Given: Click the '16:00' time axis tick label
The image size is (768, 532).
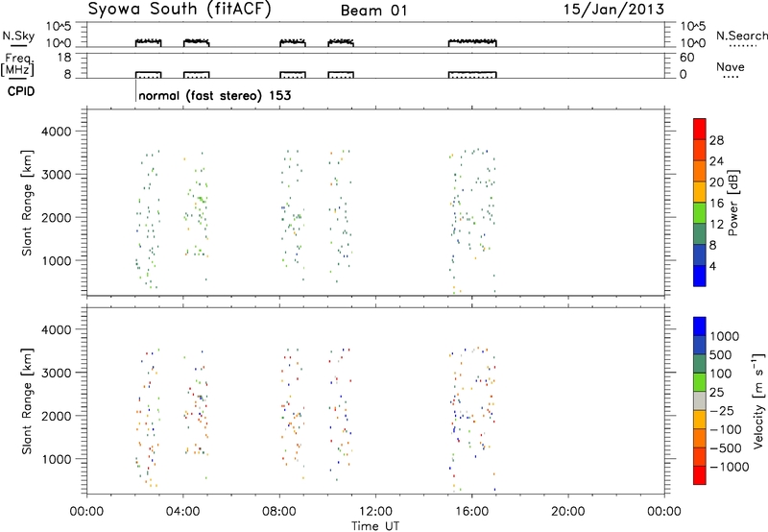Looking at the screenshot, I should (471, 512).
